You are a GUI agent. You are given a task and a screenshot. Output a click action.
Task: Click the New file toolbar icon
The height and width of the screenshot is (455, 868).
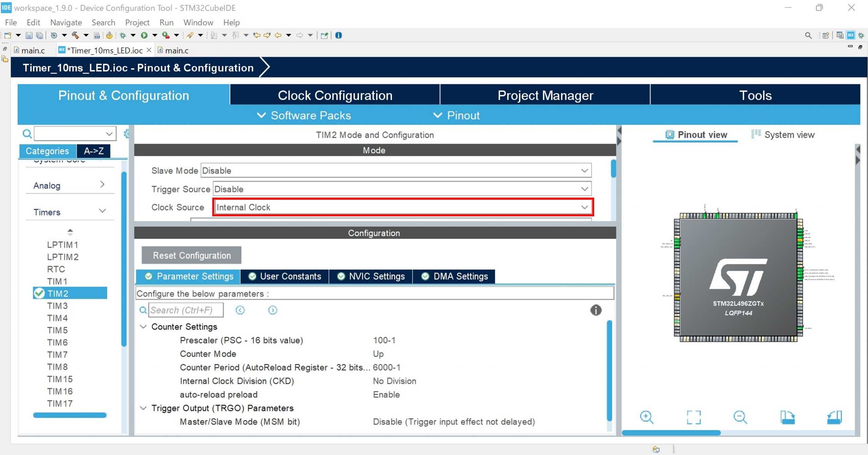click(8, 35)
